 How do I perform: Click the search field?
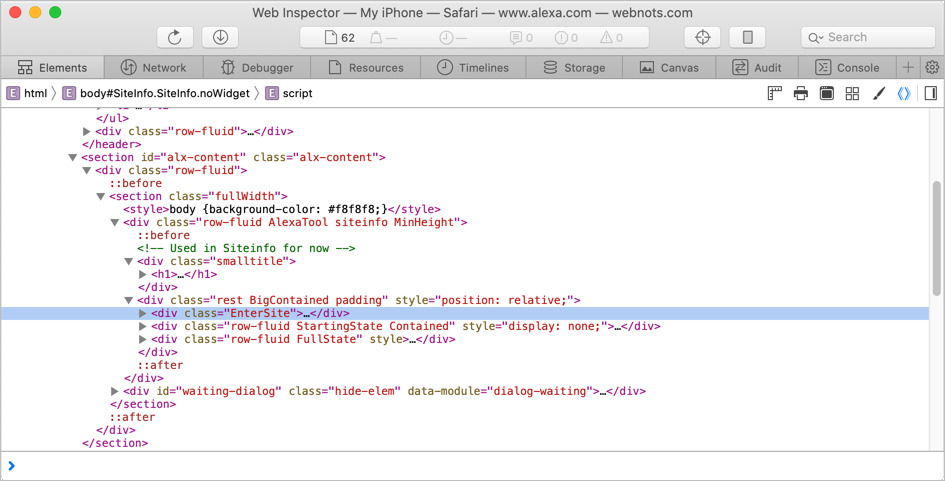(x=868, y=37)
